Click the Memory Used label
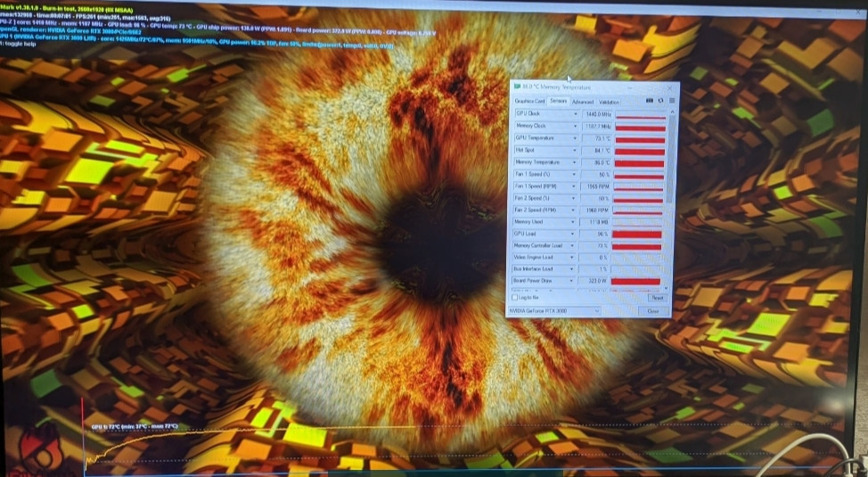The height and width of the screenshot is (477, 868). [x=528, y=222]
